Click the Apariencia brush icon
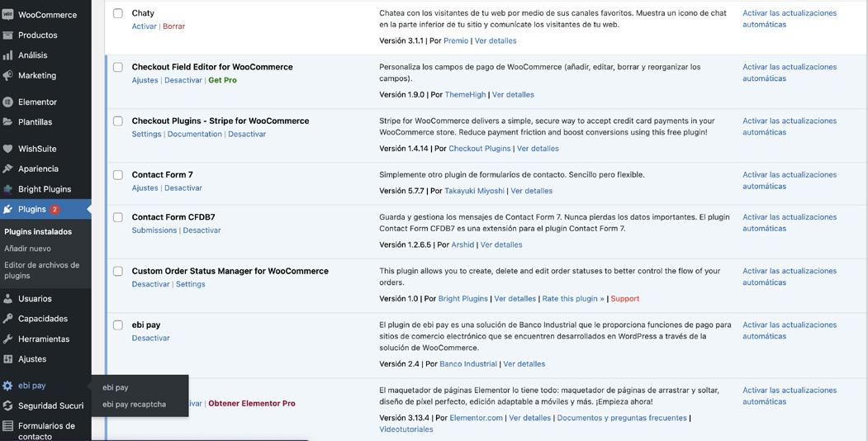Image resolution: width=868 pixels, height=441 pixels. tap(8, 169)
